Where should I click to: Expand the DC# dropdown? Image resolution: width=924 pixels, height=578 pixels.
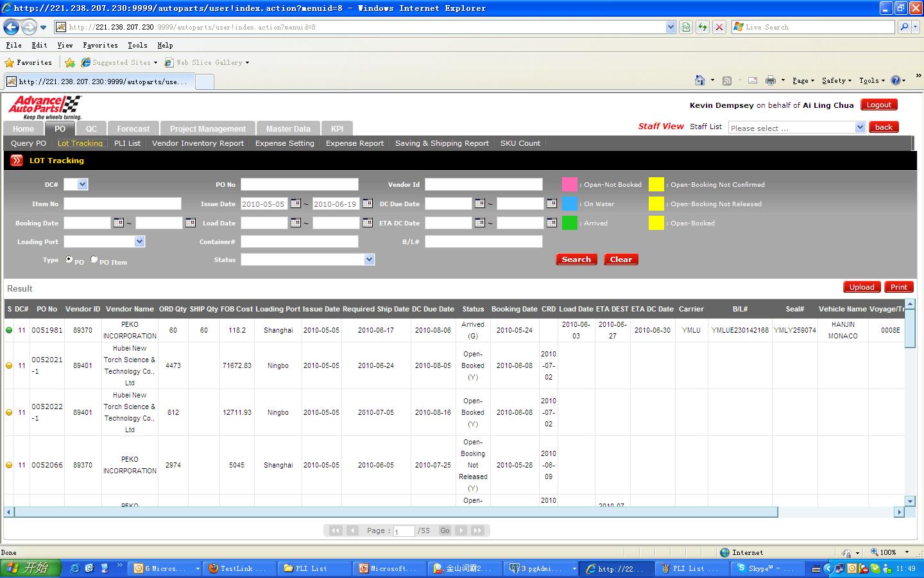(82, 184)
